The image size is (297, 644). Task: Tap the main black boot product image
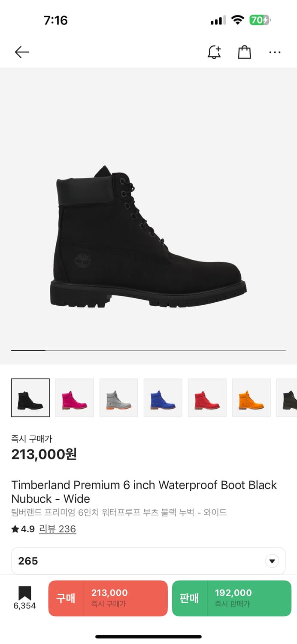tap(148, 236)
